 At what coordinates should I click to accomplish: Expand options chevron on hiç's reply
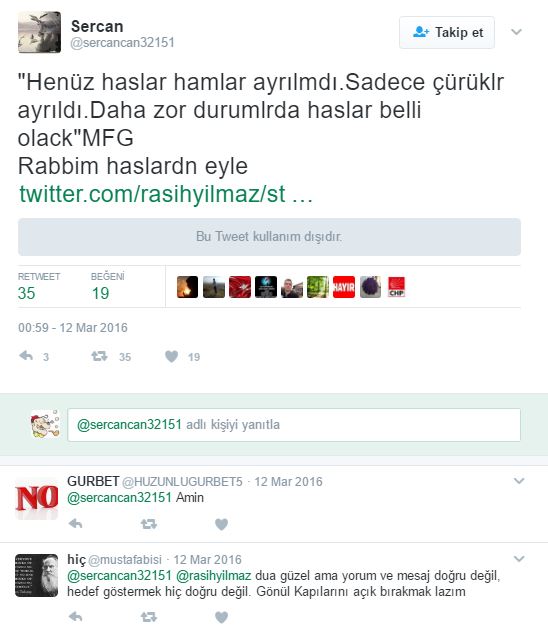[519, 559]
